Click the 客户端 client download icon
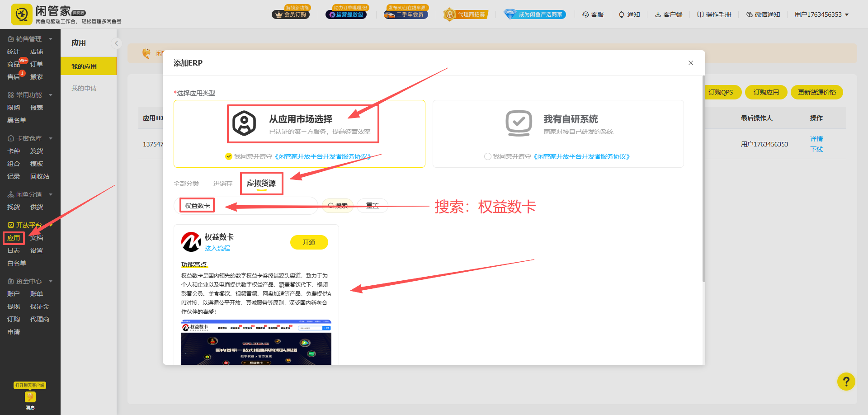Viewport: 868px width, 415px height. (658, 14)
